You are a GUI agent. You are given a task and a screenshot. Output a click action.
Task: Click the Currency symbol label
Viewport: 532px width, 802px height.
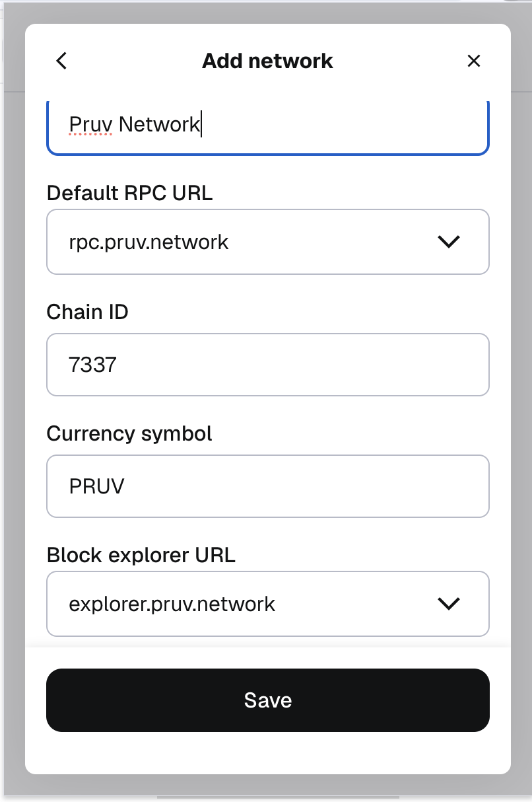[x=129, y=433]
